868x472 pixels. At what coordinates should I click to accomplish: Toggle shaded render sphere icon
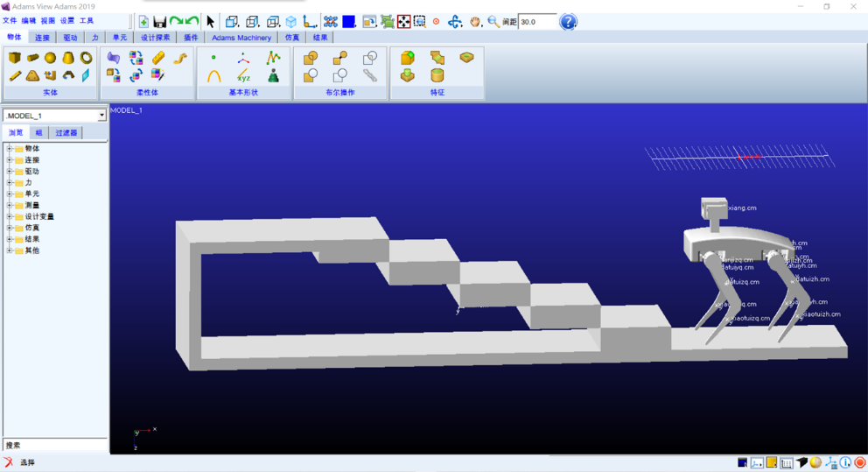pyautogui.click(x=815, y=462)
